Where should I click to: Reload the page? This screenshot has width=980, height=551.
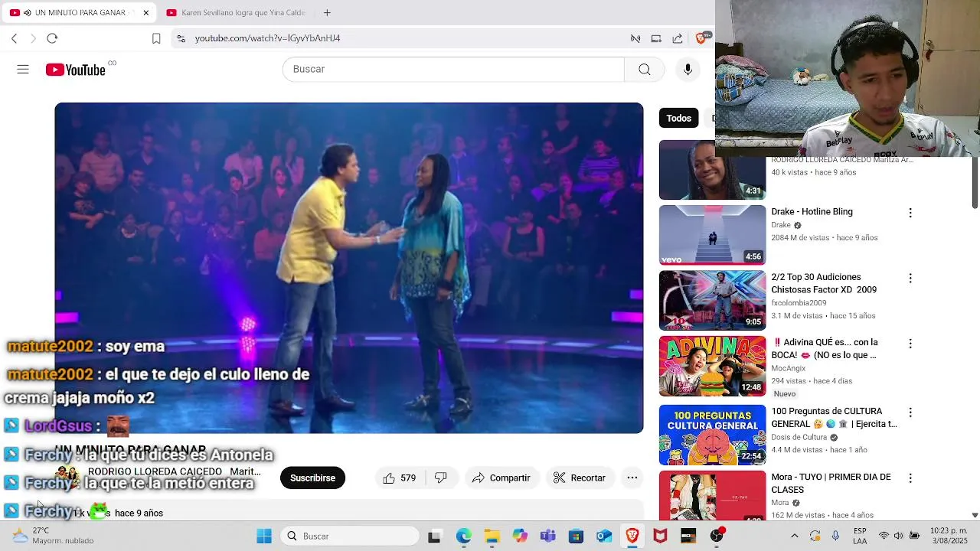(52, 38)
